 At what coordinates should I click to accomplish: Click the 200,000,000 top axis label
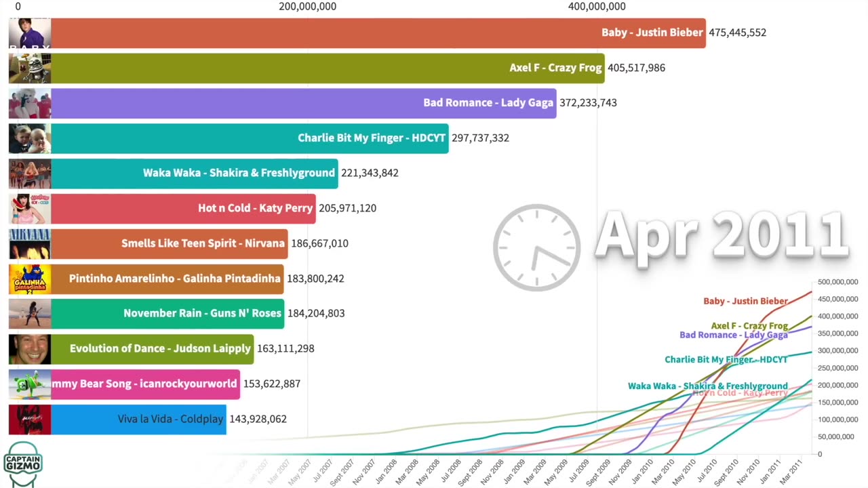tap(307, 7)
